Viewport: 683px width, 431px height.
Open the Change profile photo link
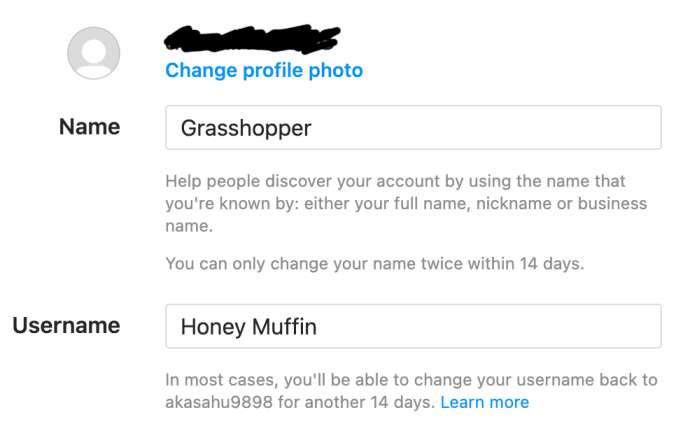pos(264,70)
